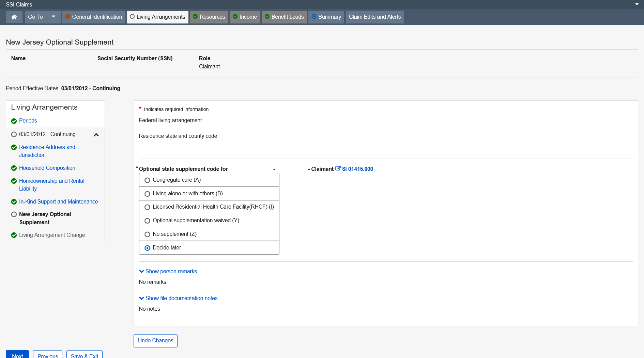The width and height of the screenshot is (644, 358).
Task: Click the Undo Changes button
Action: (x=155, y=341)
